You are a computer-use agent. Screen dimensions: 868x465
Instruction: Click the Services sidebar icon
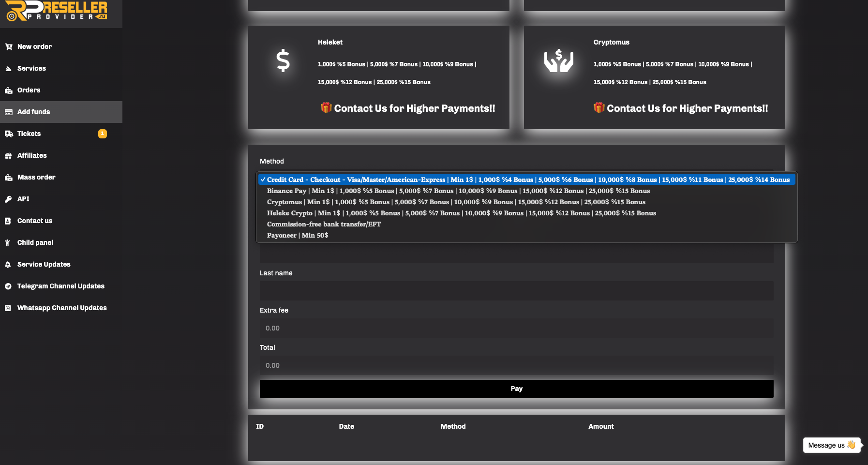[8, 69]
